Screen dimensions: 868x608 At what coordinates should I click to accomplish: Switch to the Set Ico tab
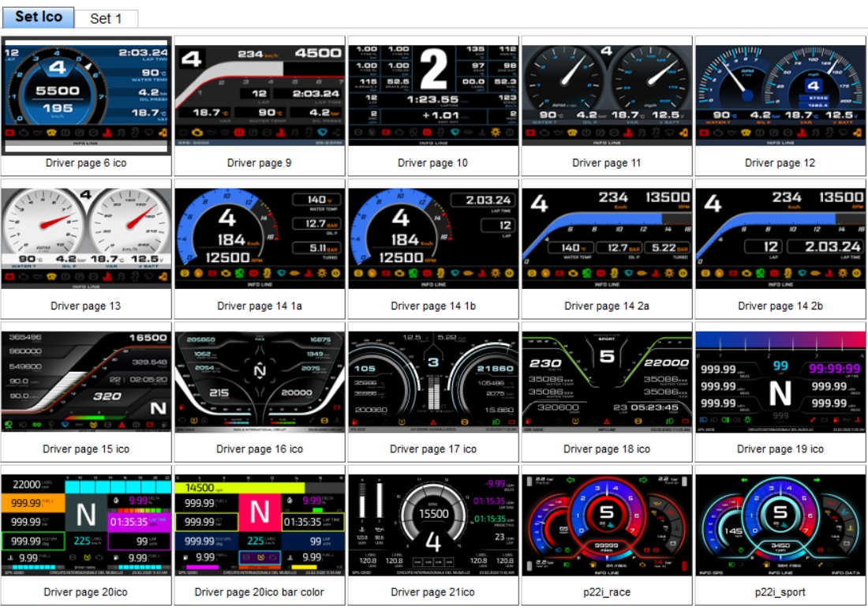pyautogui.click(x=38, y=17)
